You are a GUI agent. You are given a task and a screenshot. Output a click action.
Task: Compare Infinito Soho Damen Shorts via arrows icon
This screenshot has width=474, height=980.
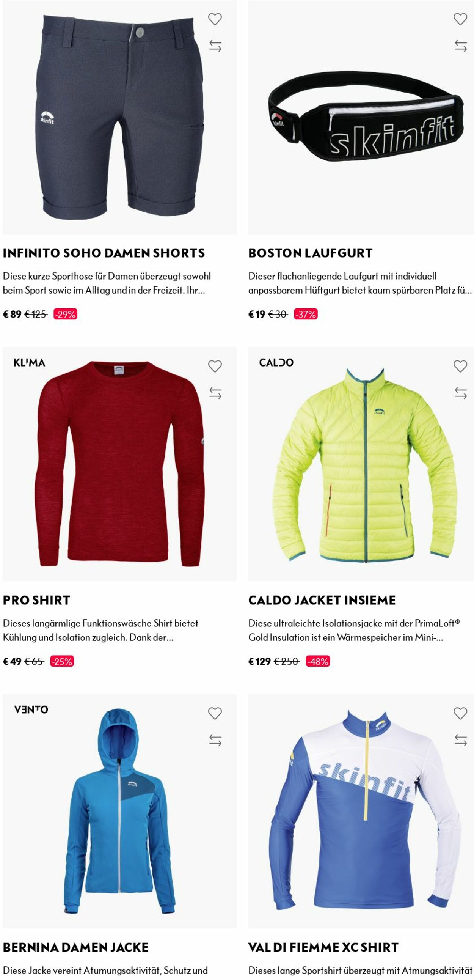[215, 46]
